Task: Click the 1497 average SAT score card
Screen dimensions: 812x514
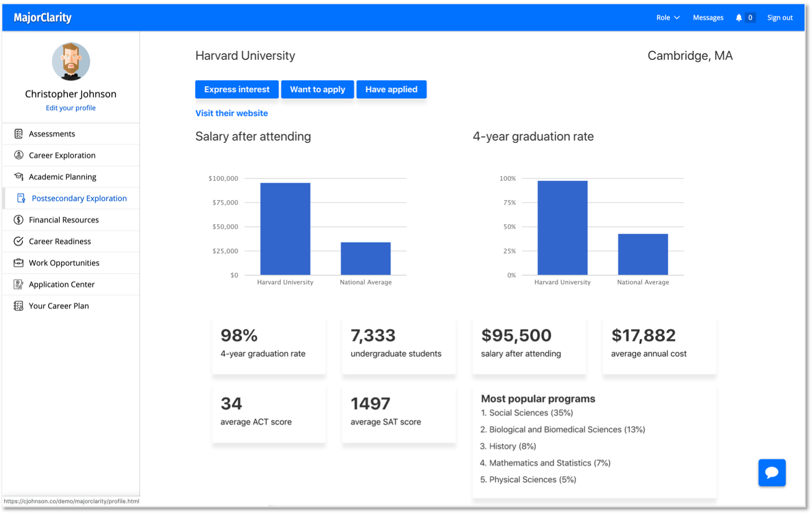Action: pos(399,413)
